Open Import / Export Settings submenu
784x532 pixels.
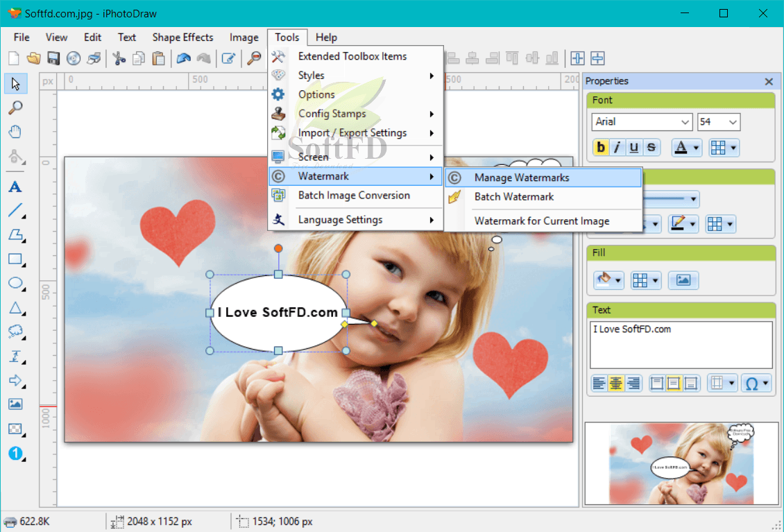point(355,133)
